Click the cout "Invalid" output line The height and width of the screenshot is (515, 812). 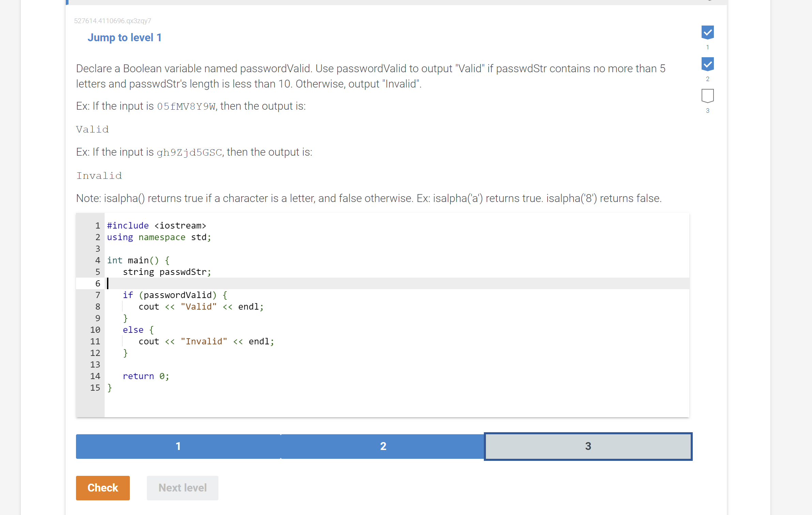(x=206, y=341)
